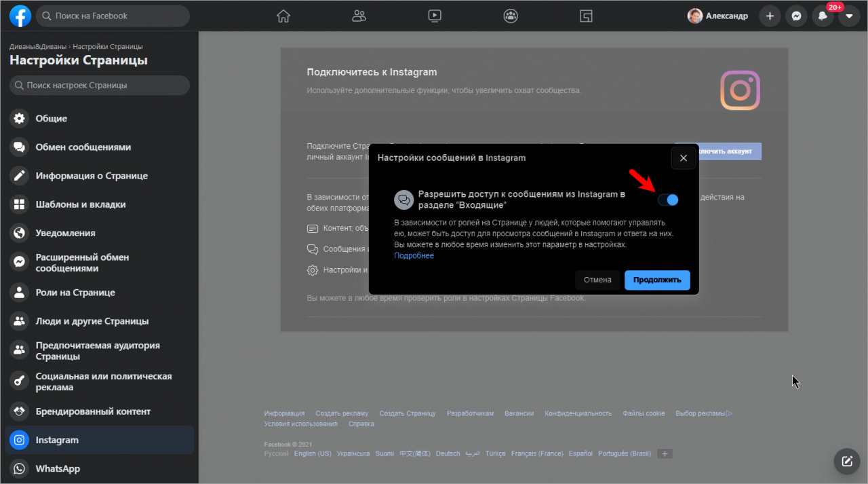Open Люди и другие Страницы section

tap(99, 321)
